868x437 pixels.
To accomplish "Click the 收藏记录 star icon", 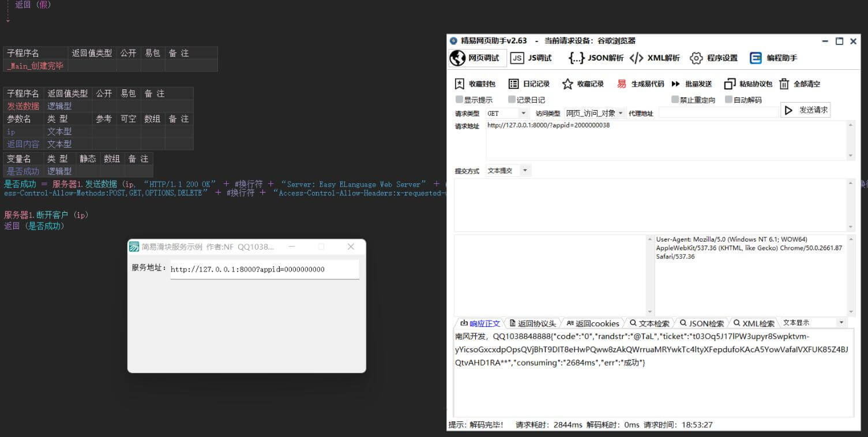I will click(x=568, y=84).
